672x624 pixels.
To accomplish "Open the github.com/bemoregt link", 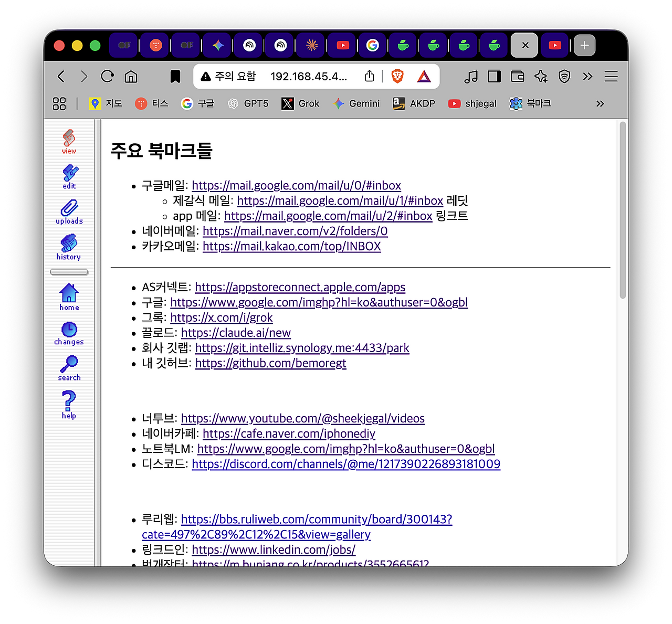I will tap(271, 364).
